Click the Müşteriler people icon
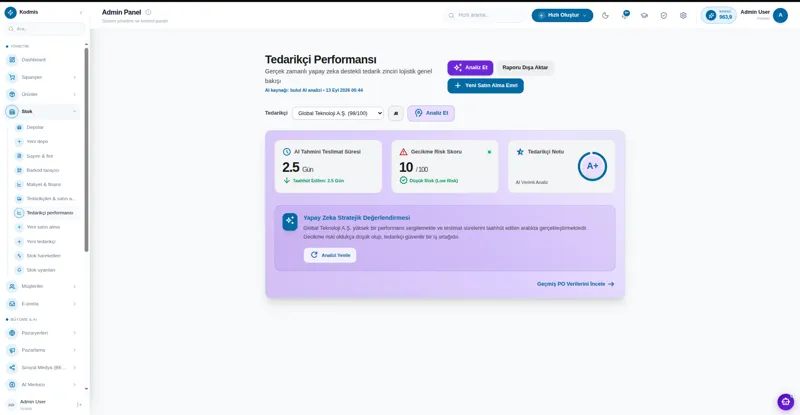The image size is (800, 415). point(12,286)
